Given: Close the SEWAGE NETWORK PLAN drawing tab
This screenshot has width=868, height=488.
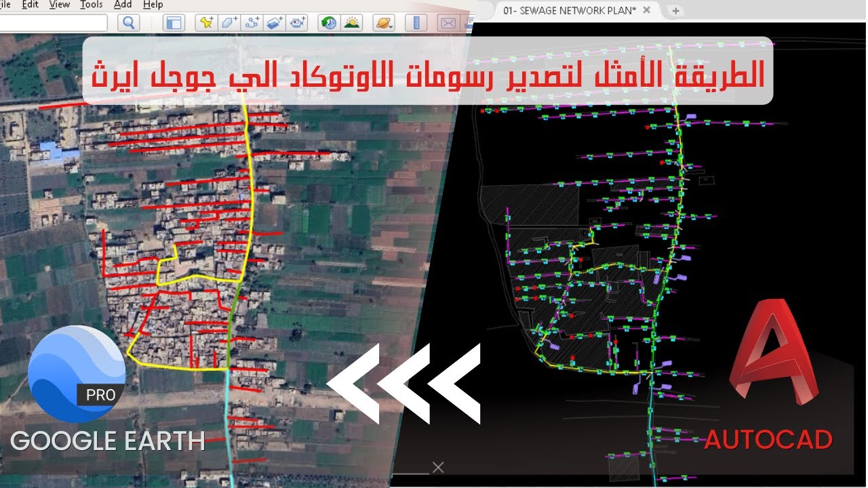Looking at the screenshot, I should click(646, 10).
